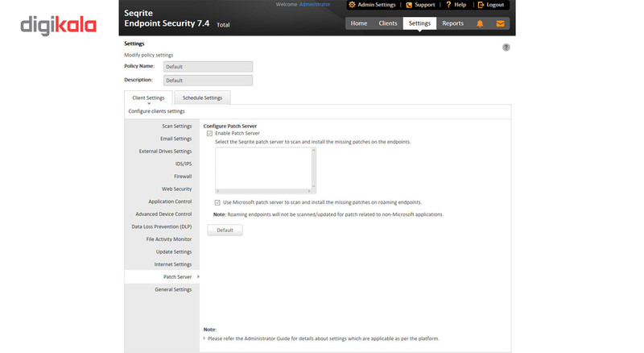Open Data Loss Prevention (DLP)
Screen dimensions: 644x353
[162, 226]
